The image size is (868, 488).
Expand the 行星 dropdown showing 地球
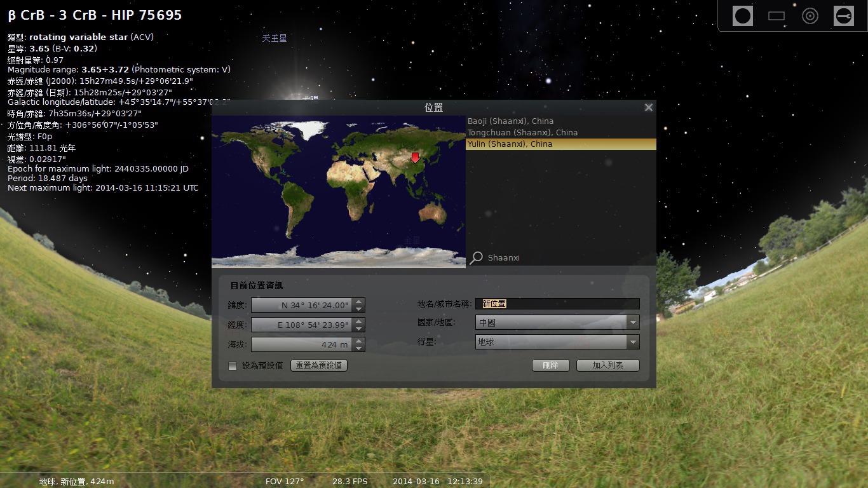(x=557, y=342)
